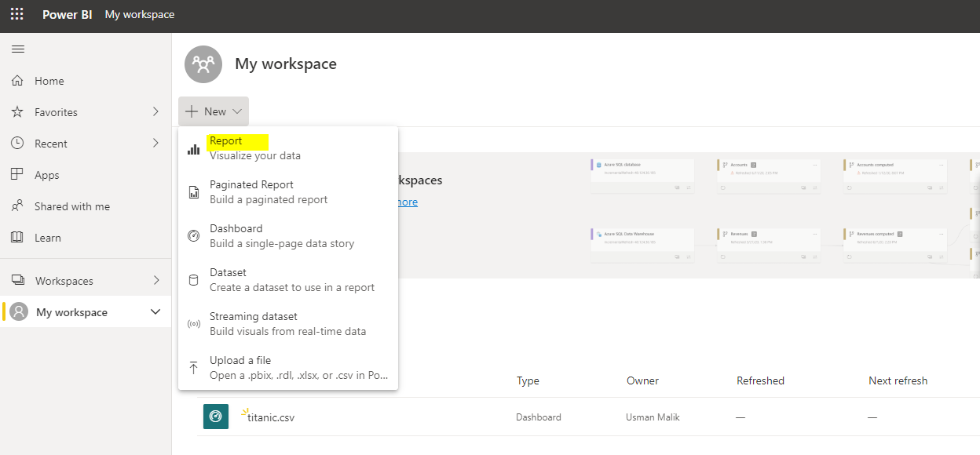Screen dimensions: 980x455
Task: Choose Paginated Report menu option
Action: coord(251,185)
